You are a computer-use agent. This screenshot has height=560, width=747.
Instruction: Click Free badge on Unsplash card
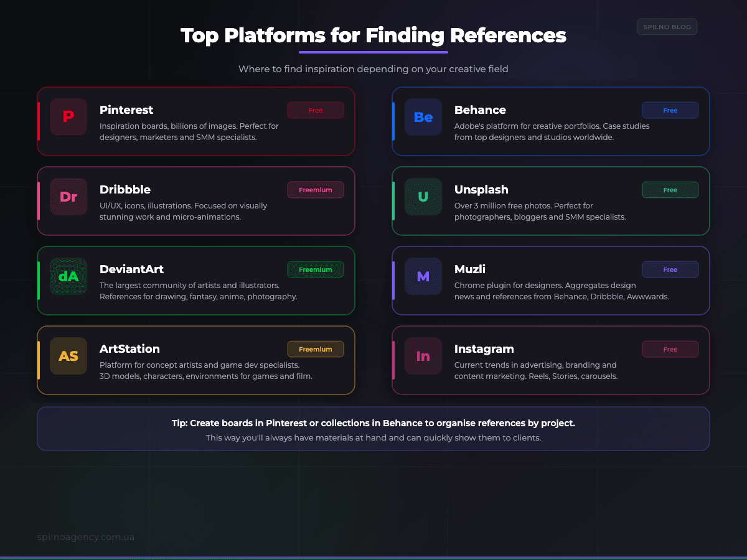point(670,190)
